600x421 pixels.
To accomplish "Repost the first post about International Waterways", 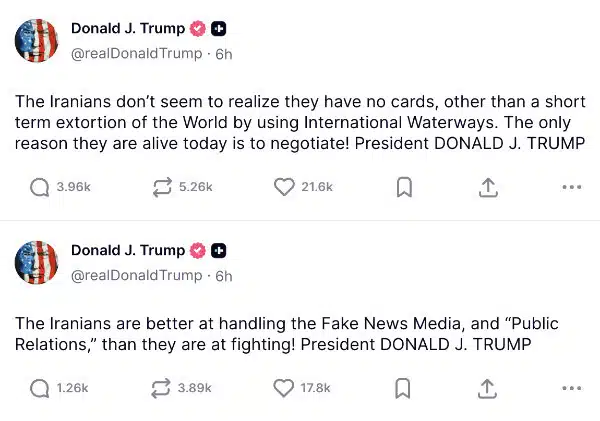I will click(162, 187).
